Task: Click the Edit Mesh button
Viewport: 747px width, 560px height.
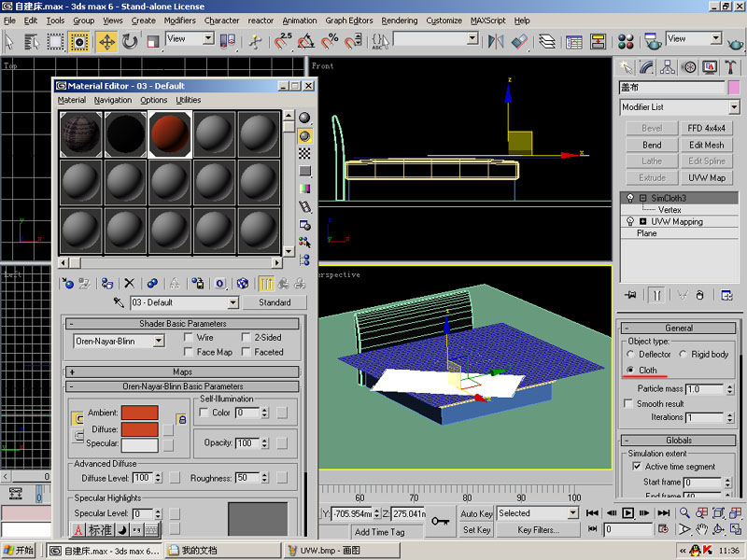Action: coord(707,145)
